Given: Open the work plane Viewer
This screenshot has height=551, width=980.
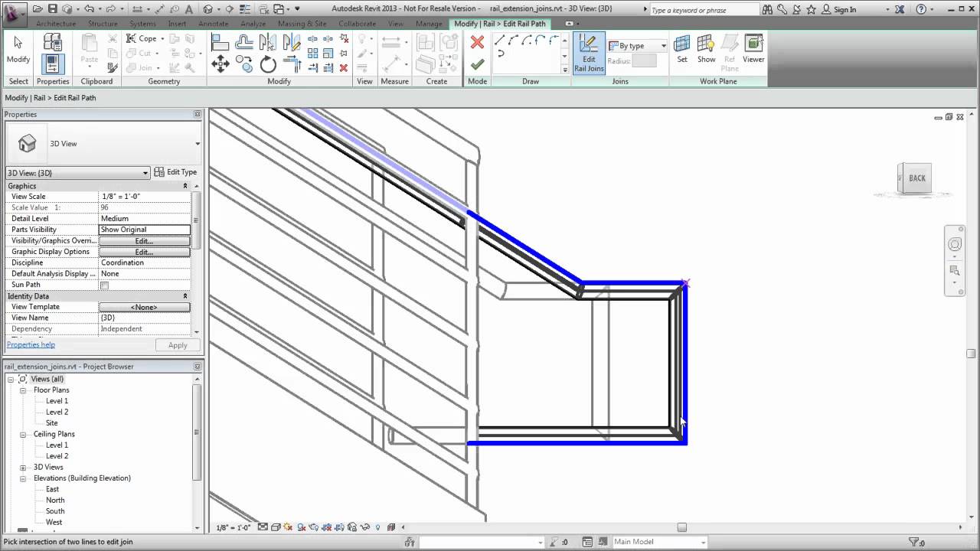Looking at the screenshot, I should pos(753,49).
